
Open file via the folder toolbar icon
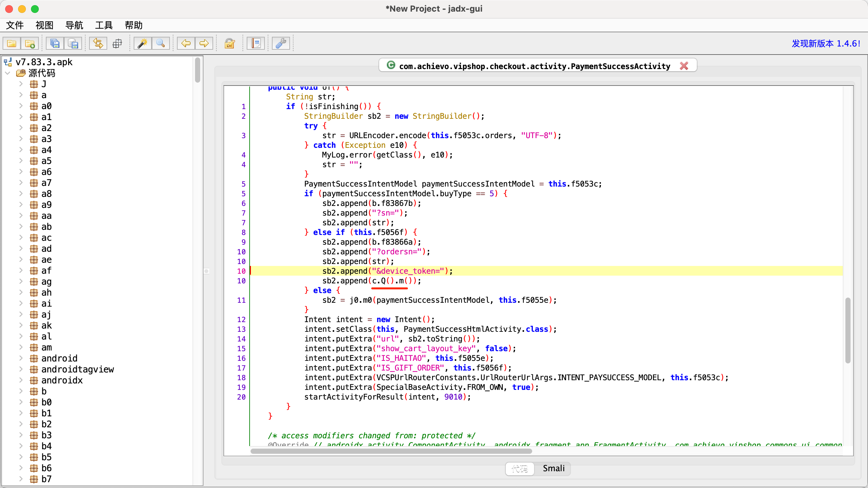(x=12, y=44)
